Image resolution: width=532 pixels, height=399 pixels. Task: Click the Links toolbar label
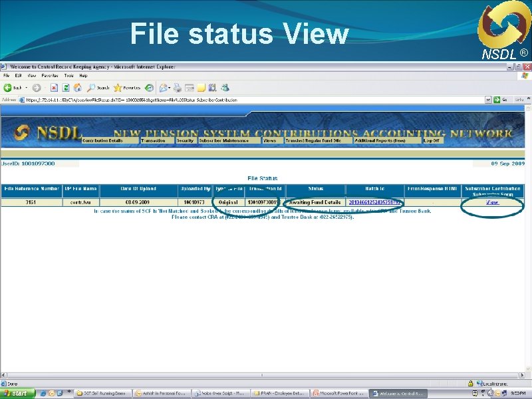click(x=519, y=100)
